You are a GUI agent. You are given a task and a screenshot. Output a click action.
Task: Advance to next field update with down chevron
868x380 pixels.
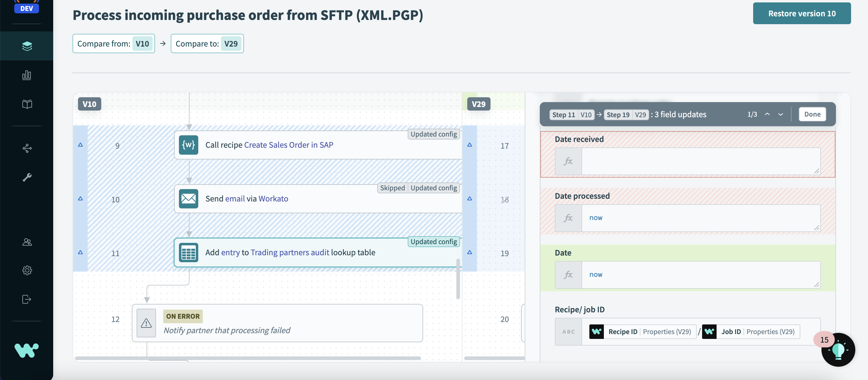click(x=781, y=114)
